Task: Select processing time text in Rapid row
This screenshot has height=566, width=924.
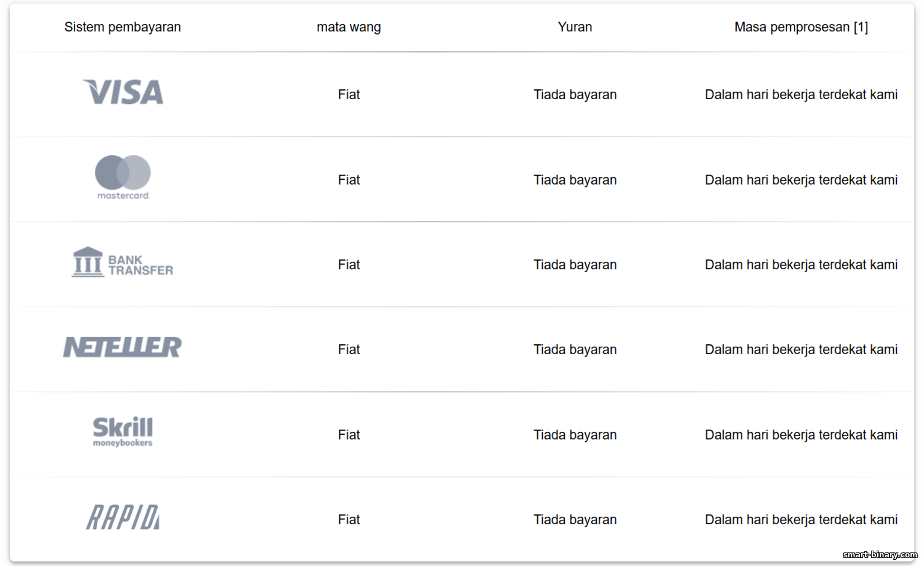Action: click(801, 520)
